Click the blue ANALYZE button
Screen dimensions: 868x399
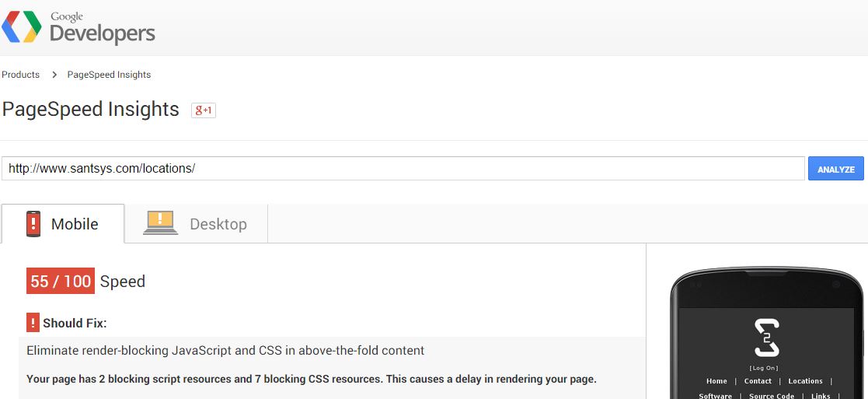836,169
